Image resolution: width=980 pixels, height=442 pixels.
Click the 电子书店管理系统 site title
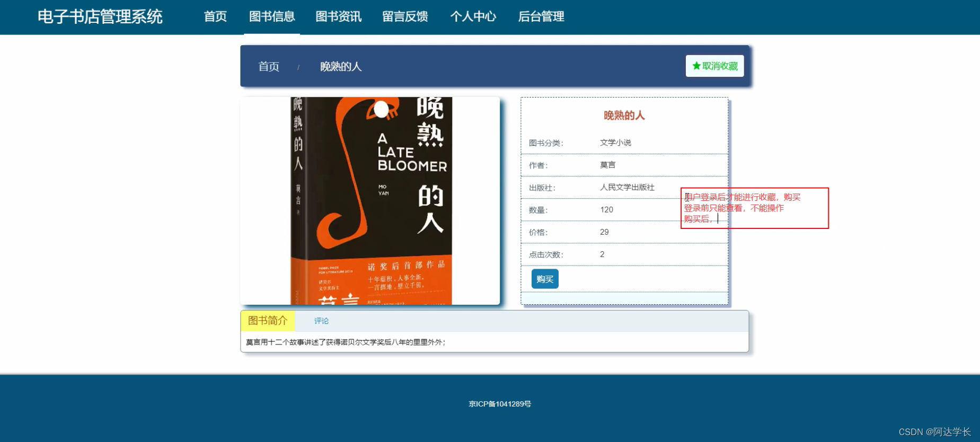pyautogui.click(x=100, y=17)
